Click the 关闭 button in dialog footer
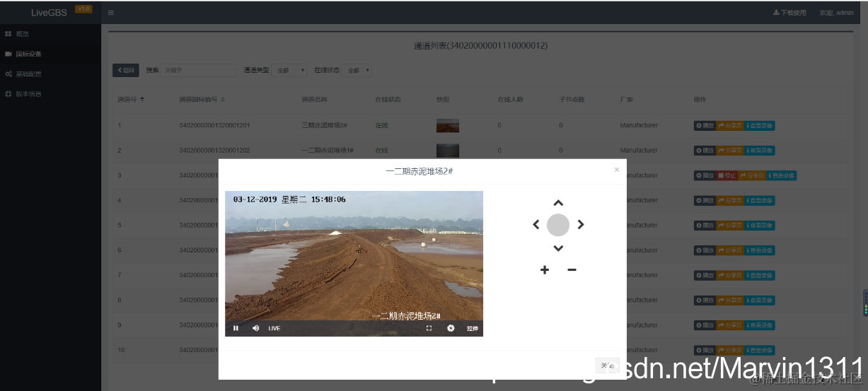The image size is (868, 391). click(x=607, y=366)
